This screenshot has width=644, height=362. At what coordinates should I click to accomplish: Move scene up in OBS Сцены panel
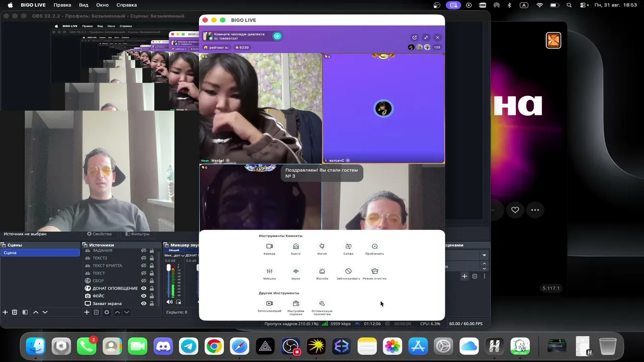tap(36, 312)
